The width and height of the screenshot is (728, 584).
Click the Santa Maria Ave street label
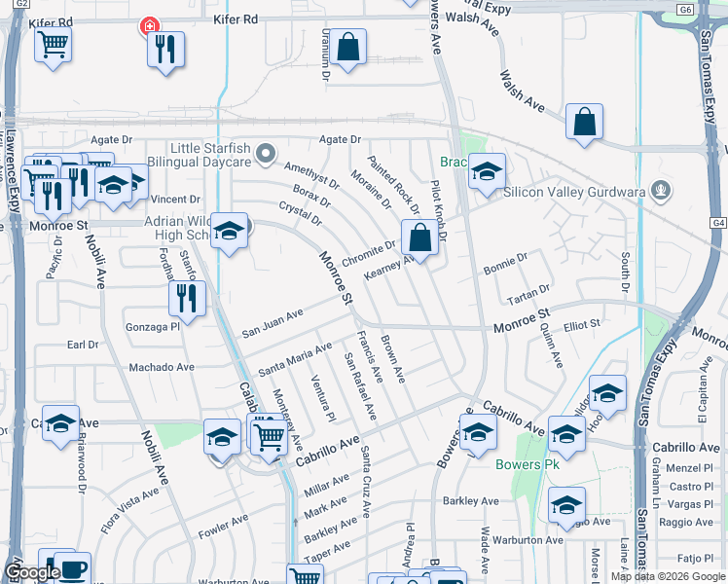point(295,359)
